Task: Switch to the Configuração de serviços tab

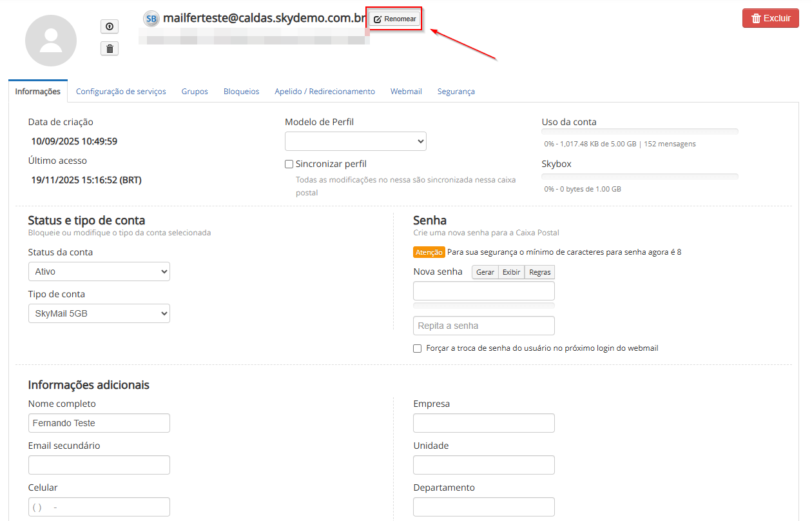Action: (x=121, y=92)
